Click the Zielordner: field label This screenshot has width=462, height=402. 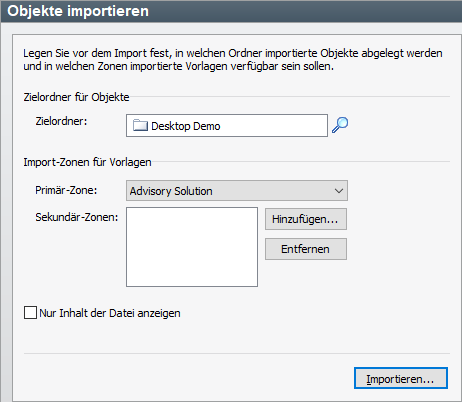coord(61,121)
